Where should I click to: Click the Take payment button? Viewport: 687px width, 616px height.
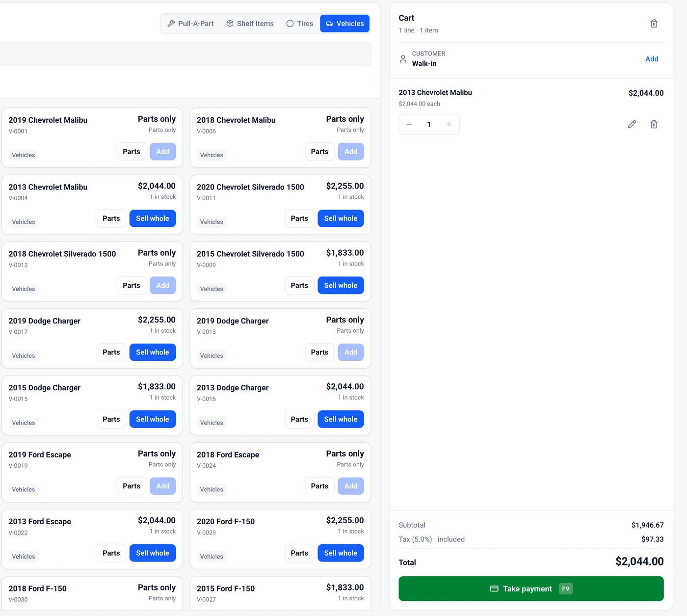(x=531, y=589)
